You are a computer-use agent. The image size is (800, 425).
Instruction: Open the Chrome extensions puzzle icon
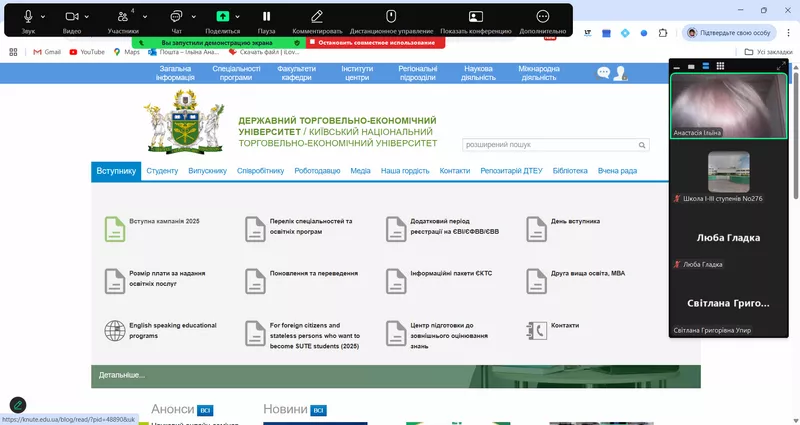663,33
